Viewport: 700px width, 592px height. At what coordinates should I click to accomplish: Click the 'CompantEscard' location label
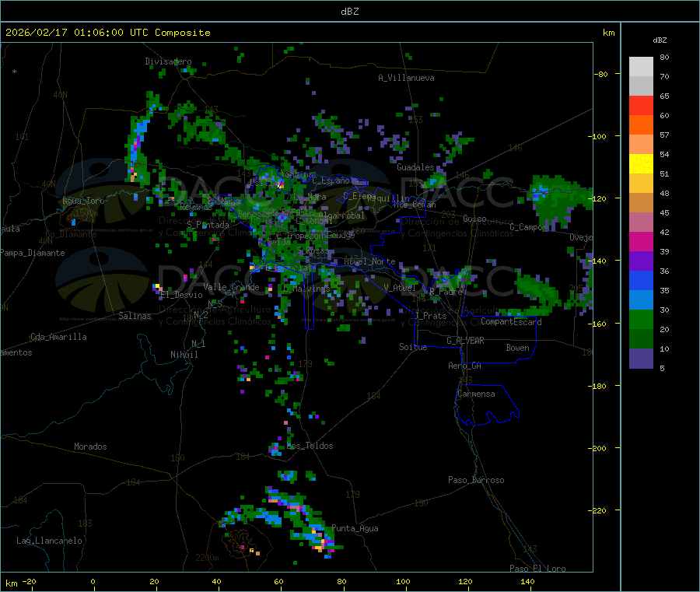[x=511, y=322]
